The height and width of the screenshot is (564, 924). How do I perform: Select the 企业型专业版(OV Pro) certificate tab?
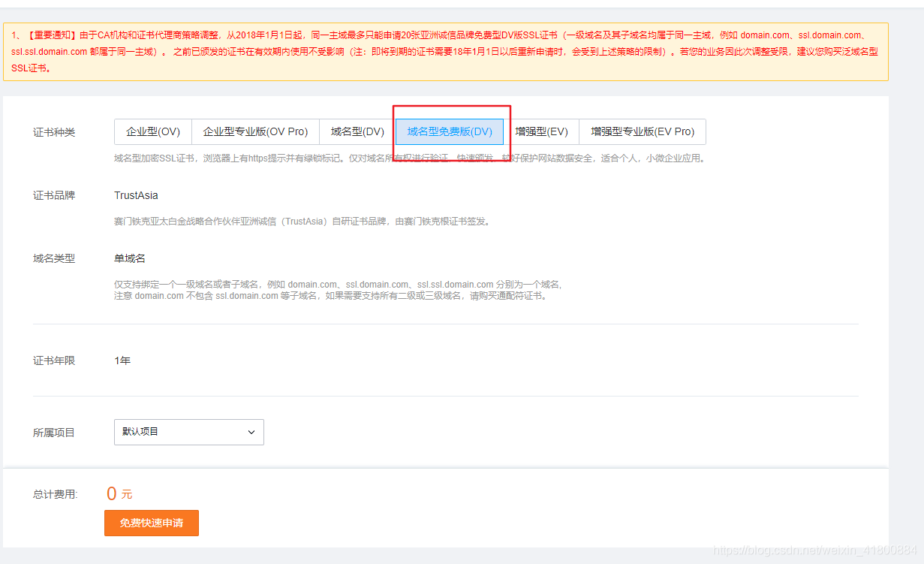(x=255, y=131)
